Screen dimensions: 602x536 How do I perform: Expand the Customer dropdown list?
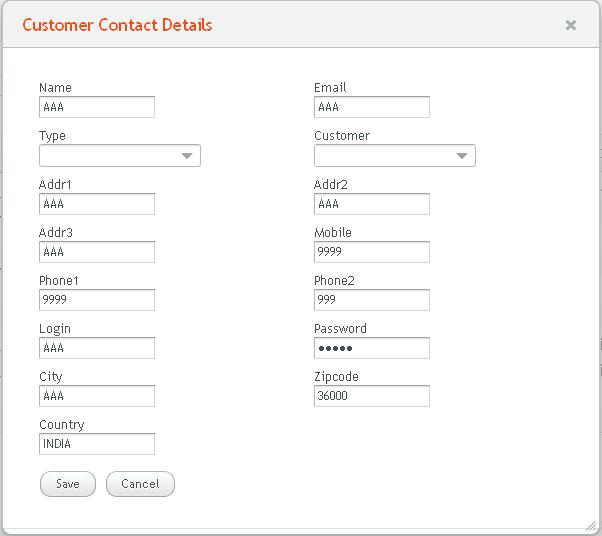395,156
